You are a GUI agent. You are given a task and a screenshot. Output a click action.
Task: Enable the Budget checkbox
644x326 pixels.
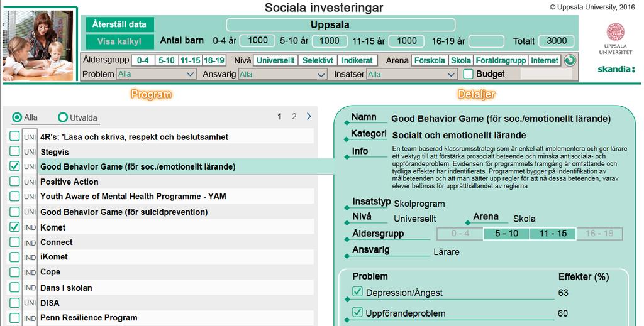468,74
